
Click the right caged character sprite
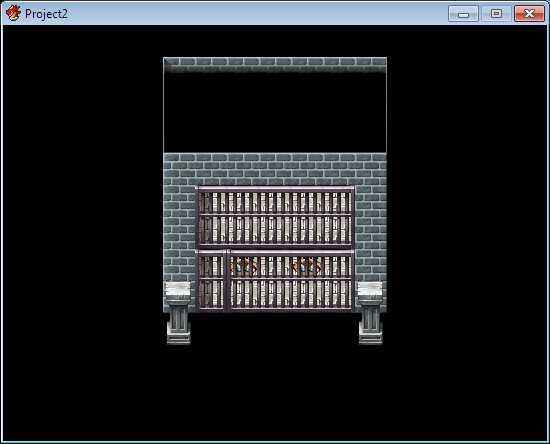point(307,265)
